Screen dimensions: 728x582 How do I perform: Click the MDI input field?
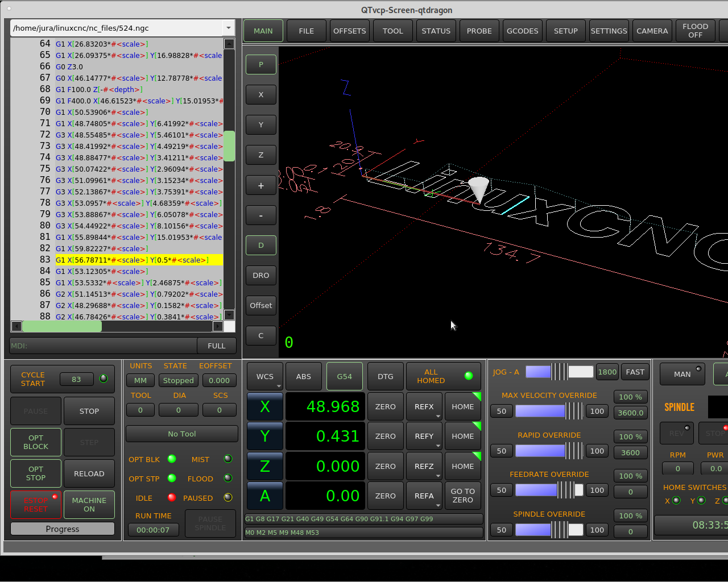pyautogui.click(x=104, y=346)
